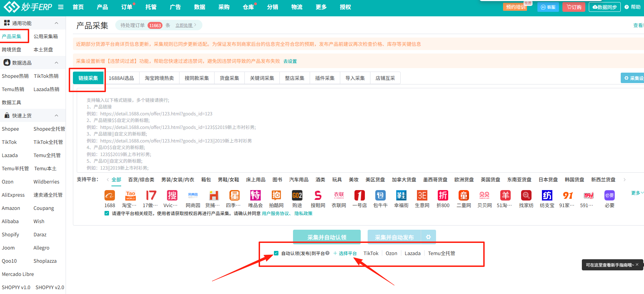
Task: Click the 591 platform icon
Action: coord(589,195)
